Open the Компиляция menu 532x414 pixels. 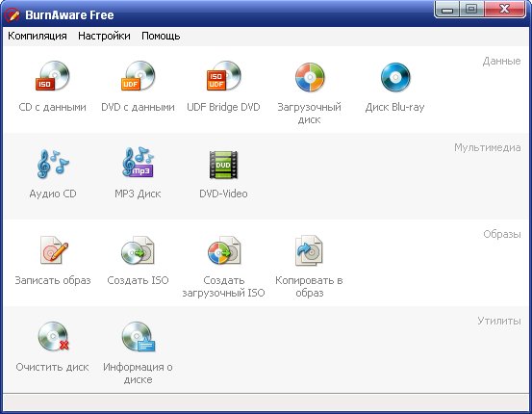pyautogui.click(x=38, y=36)
